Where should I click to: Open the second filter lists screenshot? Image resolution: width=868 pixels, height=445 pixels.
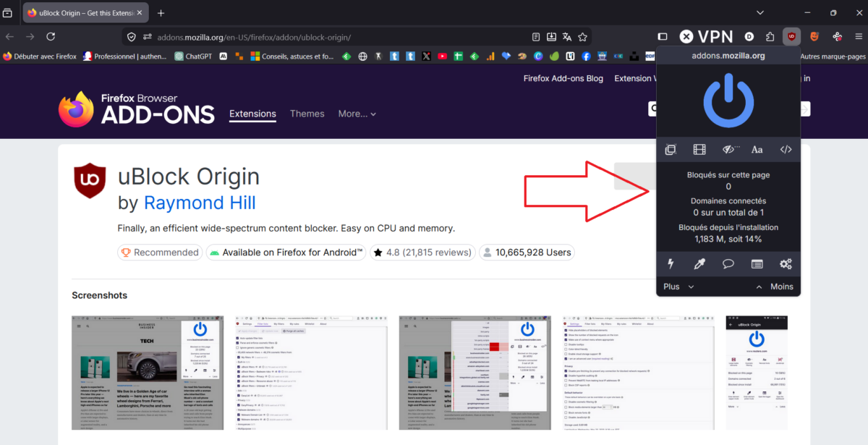[x=311, y=372]
